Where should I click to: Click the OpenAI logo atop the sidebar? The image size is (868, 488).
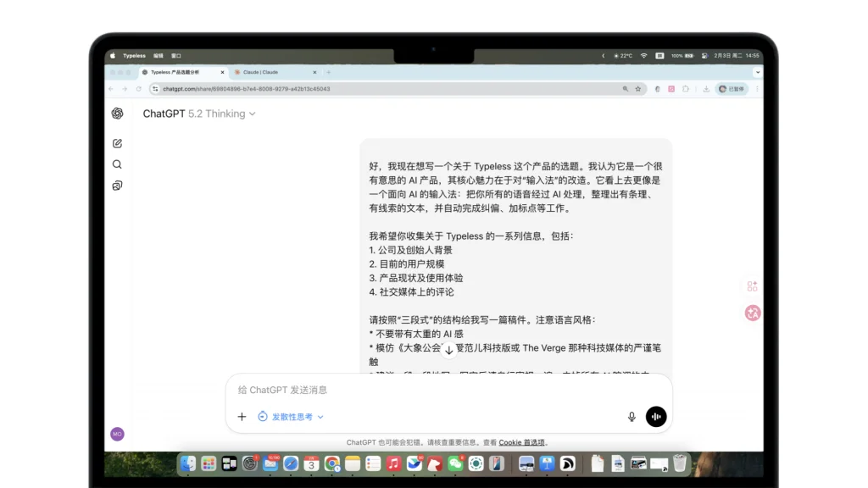[117, 114]
